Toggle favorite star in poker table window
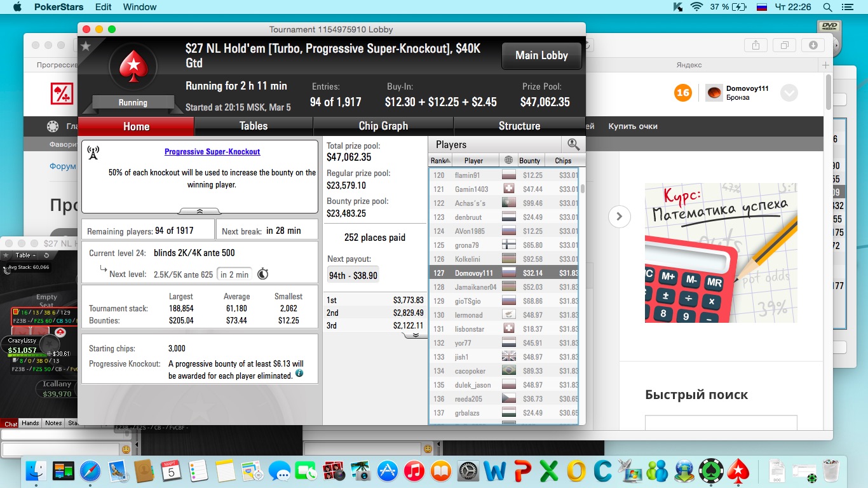 coord(6,255)
